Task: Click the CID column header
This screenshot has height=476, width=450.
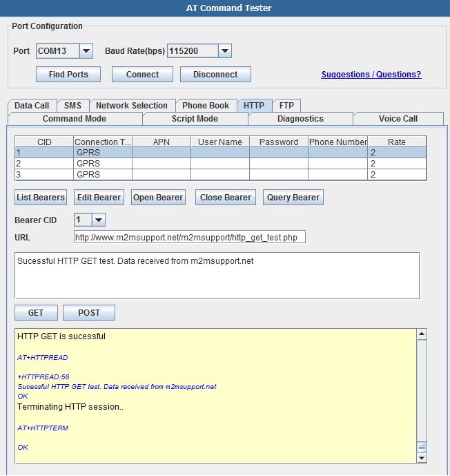Action: point(44,142)
